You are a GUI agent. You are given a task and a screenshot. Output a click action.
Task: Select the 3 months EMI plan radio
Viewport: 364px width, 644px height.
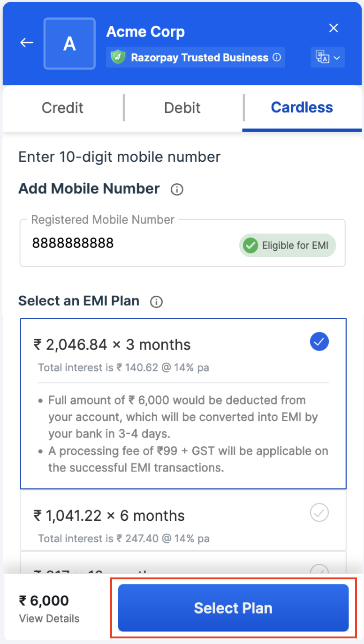tap(319, 342)
